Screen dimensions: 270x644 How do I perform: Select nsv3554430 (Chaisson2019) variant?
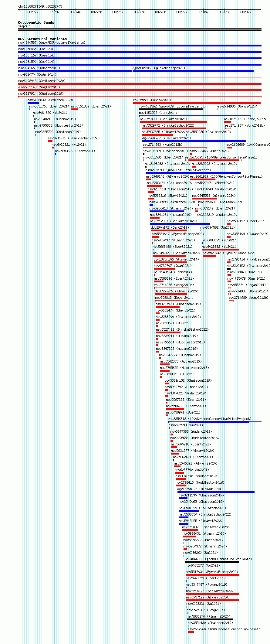tap(210, 623)
